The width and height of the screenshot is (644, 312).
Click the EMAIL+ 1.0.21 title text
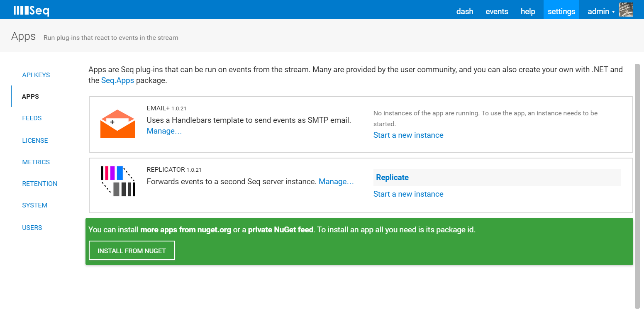tap(166, 108)
